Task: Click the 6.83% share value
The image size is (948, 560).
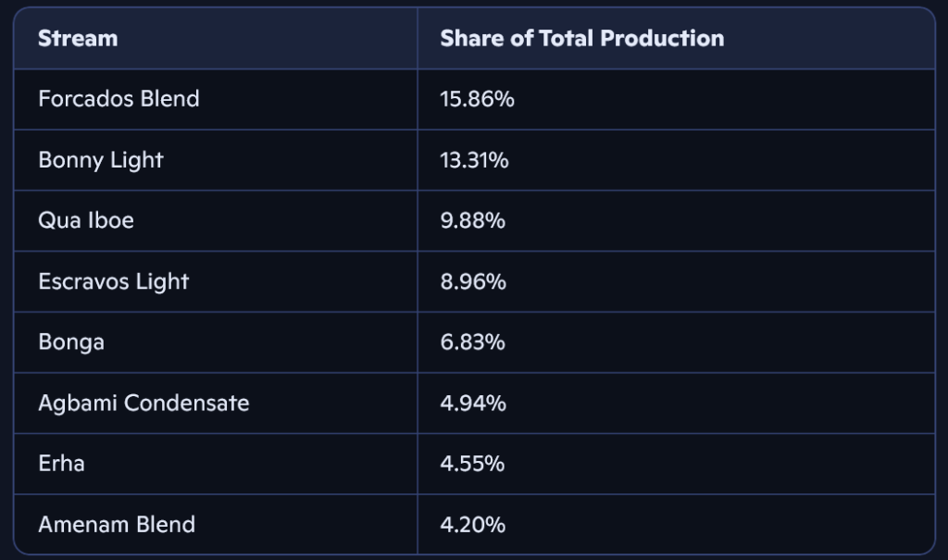Action: point(472,342)
